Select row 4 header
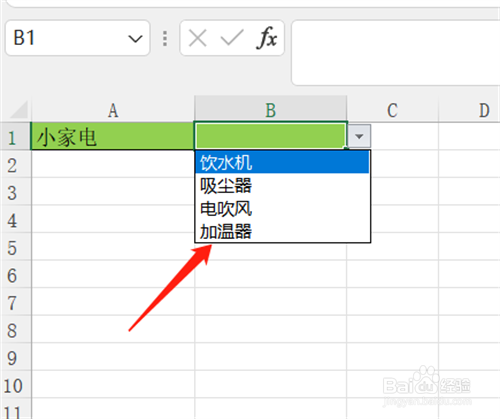This screenshot has height=419, width=500. click(x=15, y=219)
